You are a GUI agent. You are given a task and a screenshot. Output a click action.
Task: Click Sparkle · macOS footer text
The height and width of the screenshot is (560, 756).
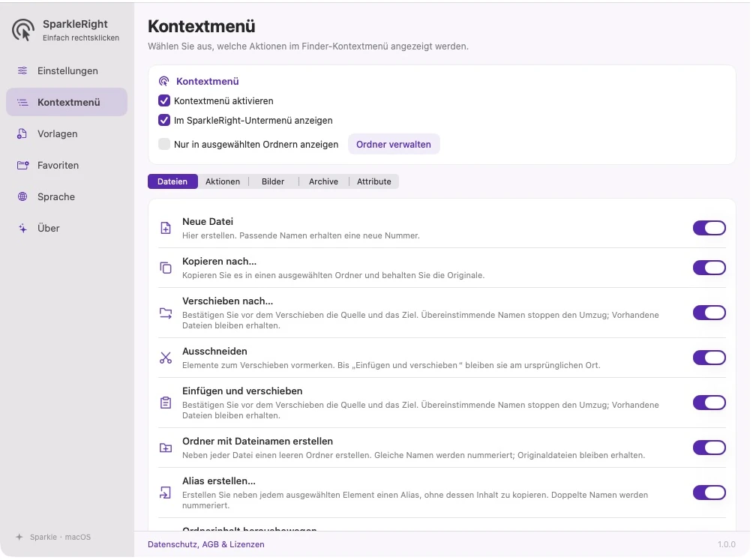[x=60, y=537]
